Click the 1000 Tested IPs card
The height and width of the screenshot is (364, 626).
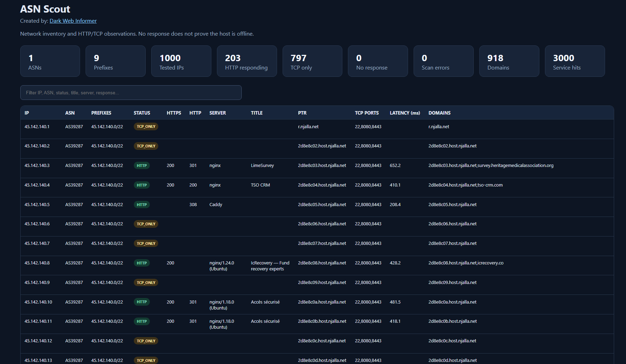pyautogui.click(x=181, y=61)
